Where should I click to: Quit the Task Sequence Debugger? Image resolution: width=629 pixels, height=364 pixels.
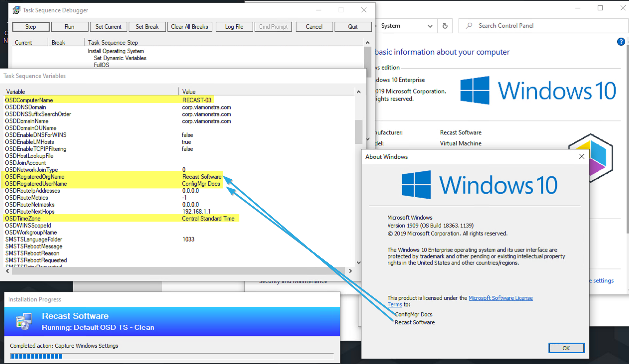pyautogui.click(x=352, y=27)
